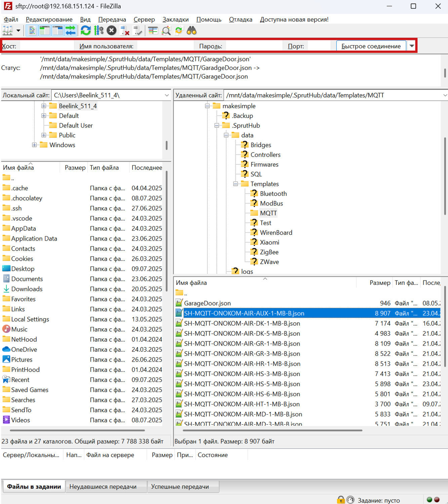The width and height of the screenshot is (448, 504).
Task: Click the Хост input field
Action: pos(46,46)
